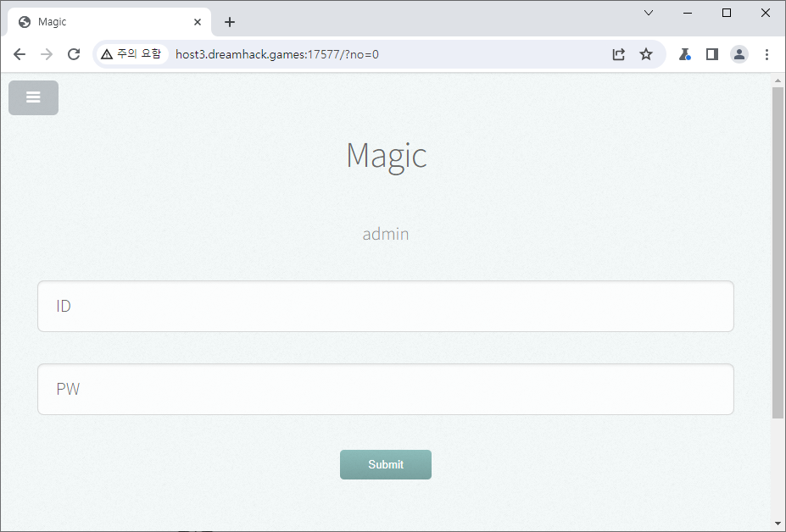Bookmark this page with the star icon
This screenshot has height=532, width=786.
point(646,54)
